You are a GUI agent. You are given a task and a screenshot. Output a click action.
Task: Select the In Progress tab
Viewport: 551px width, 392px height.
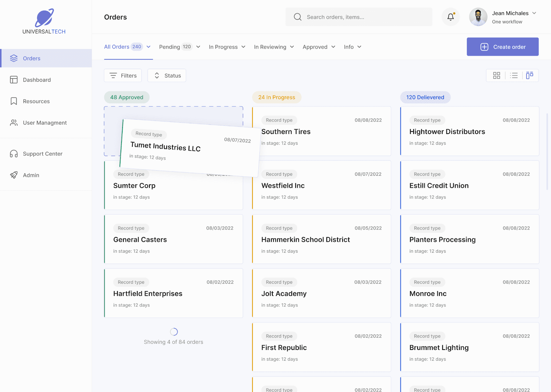tap(227, 47)
